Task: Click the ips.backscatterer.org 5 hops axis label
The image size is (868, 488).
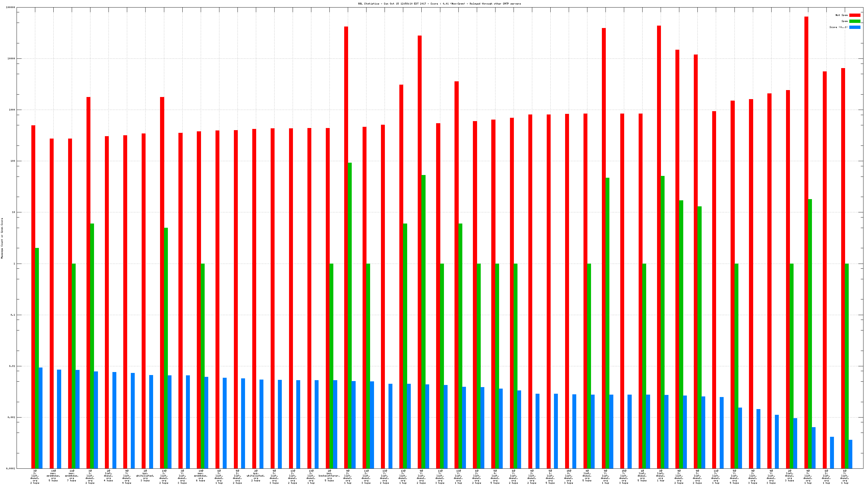Action: (x=329, y=477)
